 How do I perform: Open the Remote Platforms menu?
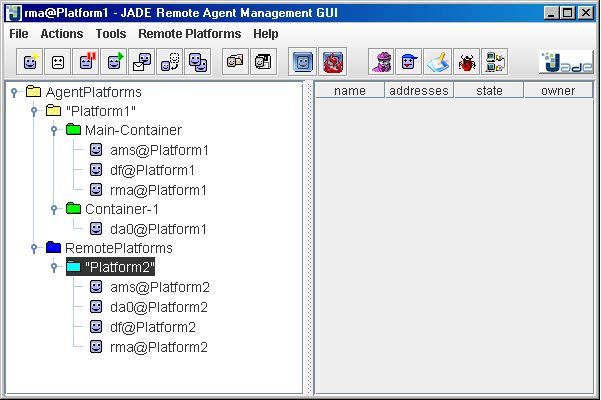click(190, 34)
